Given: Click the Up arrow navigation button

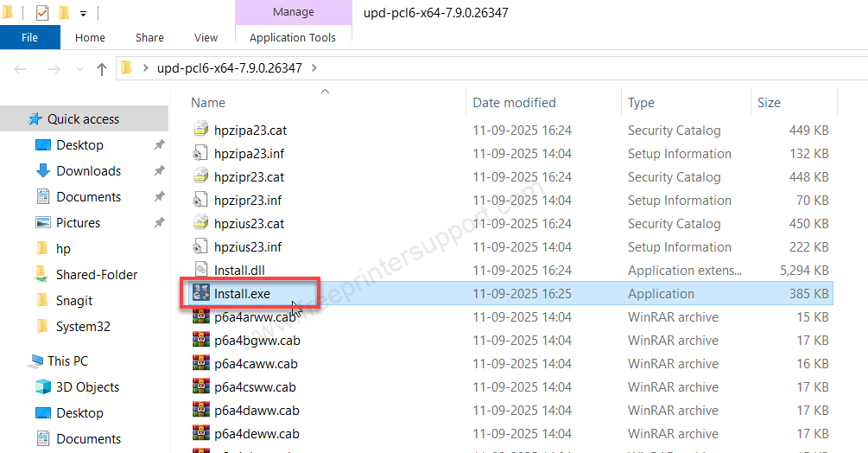Looking at the screenshot, I should 102,68.
